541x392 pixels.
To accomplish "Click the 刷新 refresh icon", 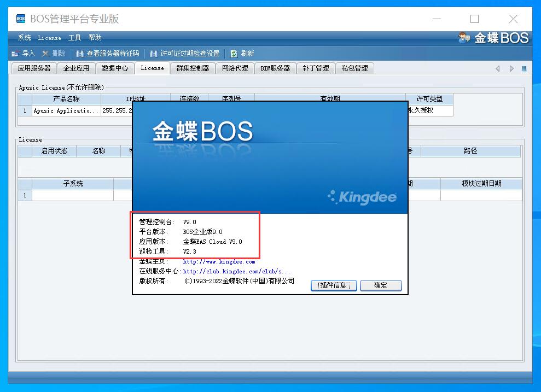I will point(234,54).
